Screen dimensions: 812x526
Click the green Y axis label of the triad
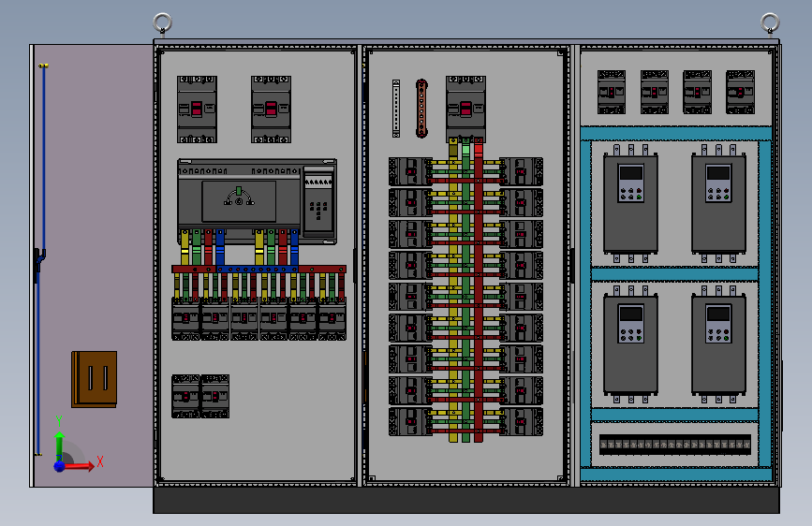[x=59, y=420]
